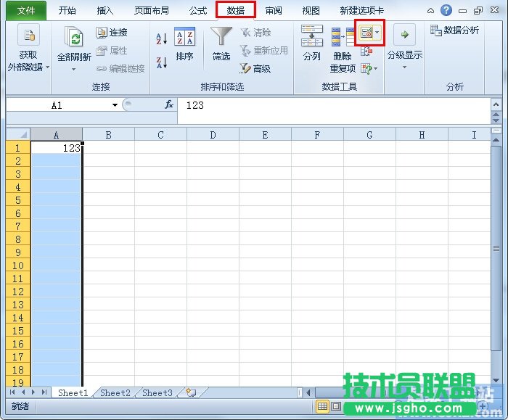This screenshot has width=508, height=420.
Task: Click Remove Duplicates (删除重复项) icon
Action: tap(343, 37)
